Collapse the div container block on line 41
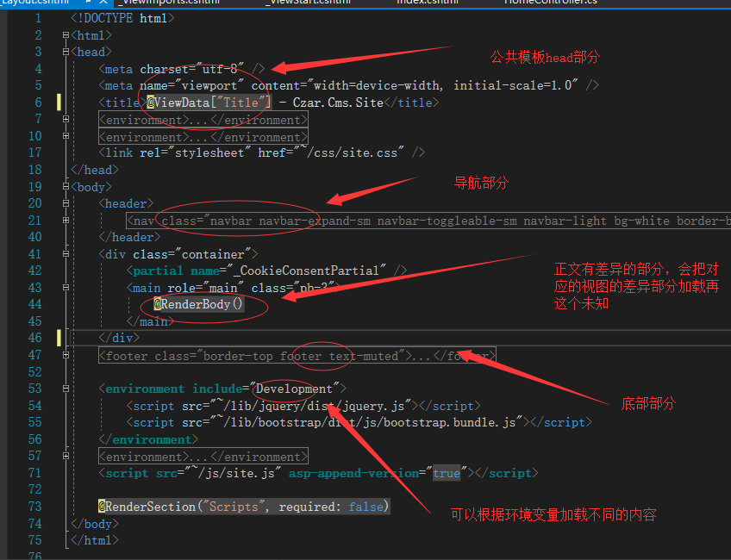This screenshot has width=731, height=560. (66, 254)
